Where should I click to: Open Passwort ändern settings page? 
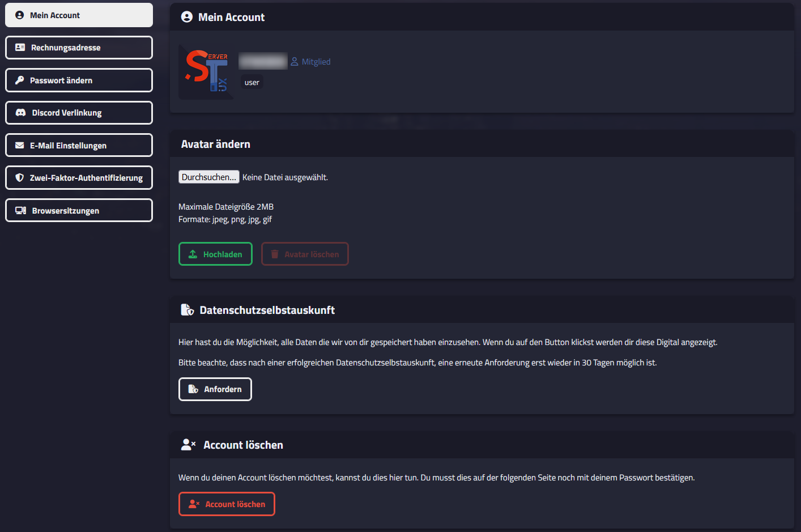79,80
